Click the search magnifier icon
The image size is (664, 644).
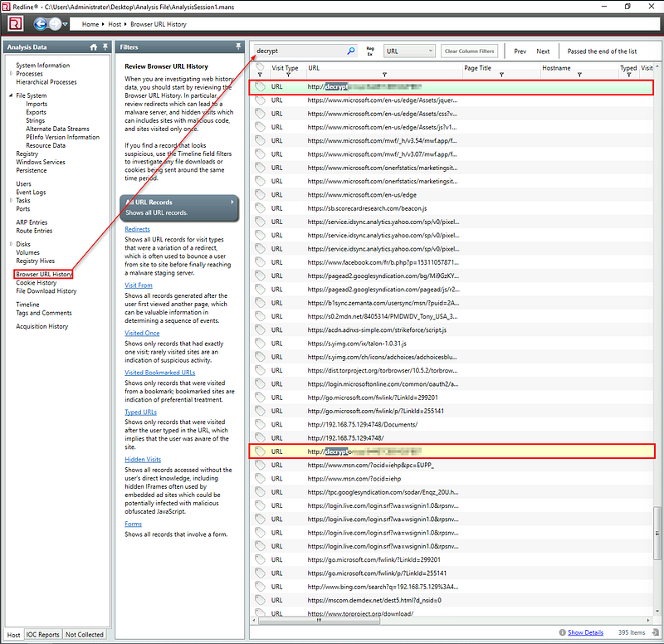tap(350, 51)
